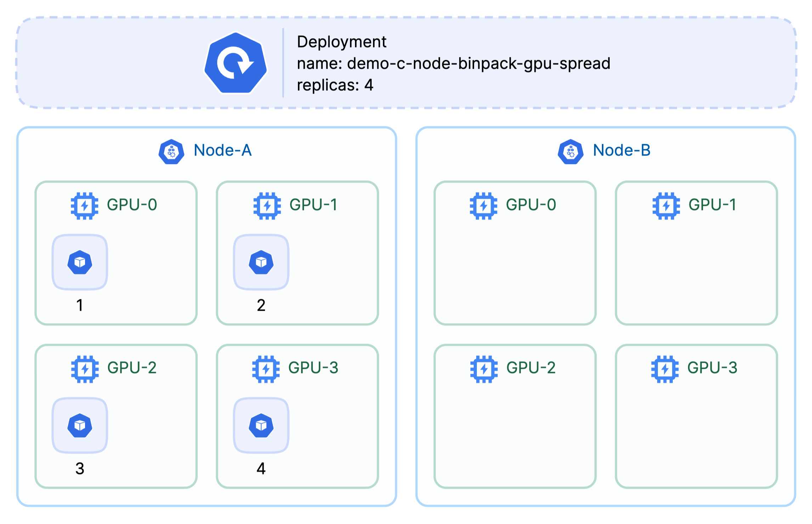This screenshot has width=812, height=524.
Task: Click the Deployment hexagon icon
Action: point(236,63)
